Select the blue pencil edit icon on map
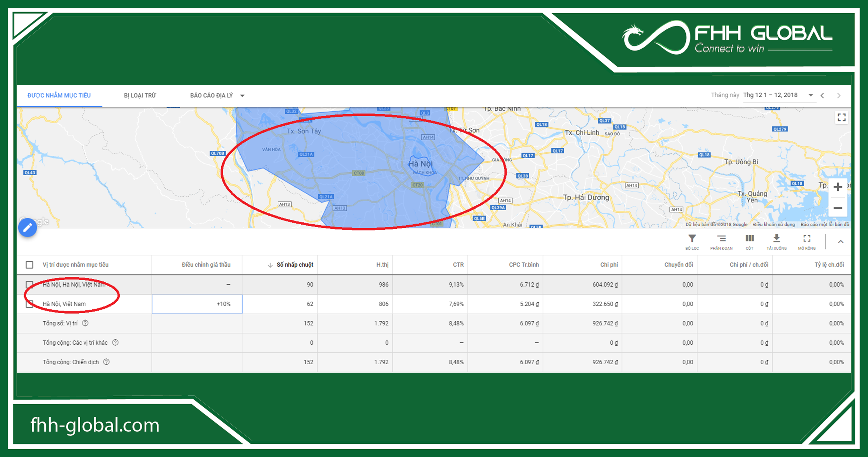Image resolution: width=868 pixels, height=457 pixels. click(x=27, y=227)
